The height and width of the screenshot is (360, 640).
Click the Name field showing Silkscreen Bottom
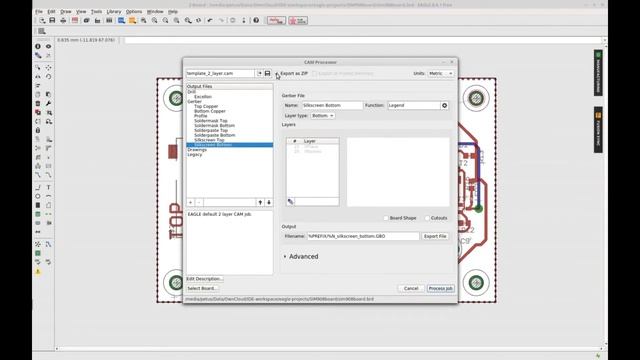tap(332, 105)
